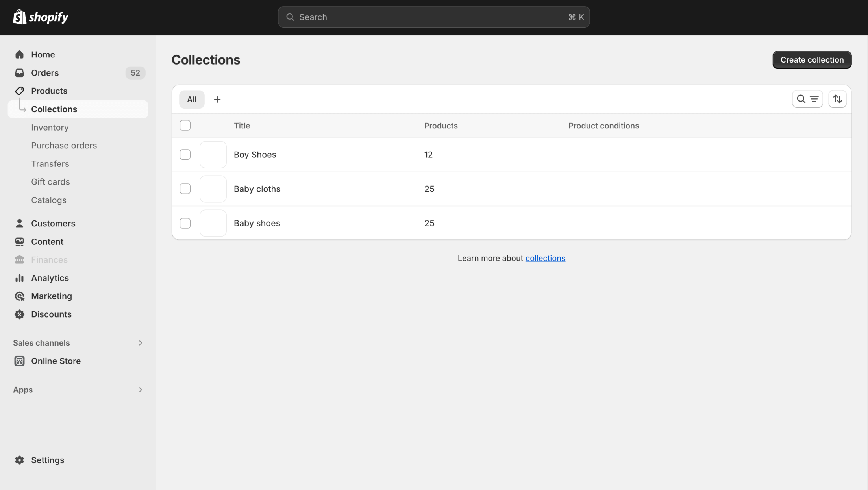Open Inventory in sidebar menu

[x=50, y=128]
